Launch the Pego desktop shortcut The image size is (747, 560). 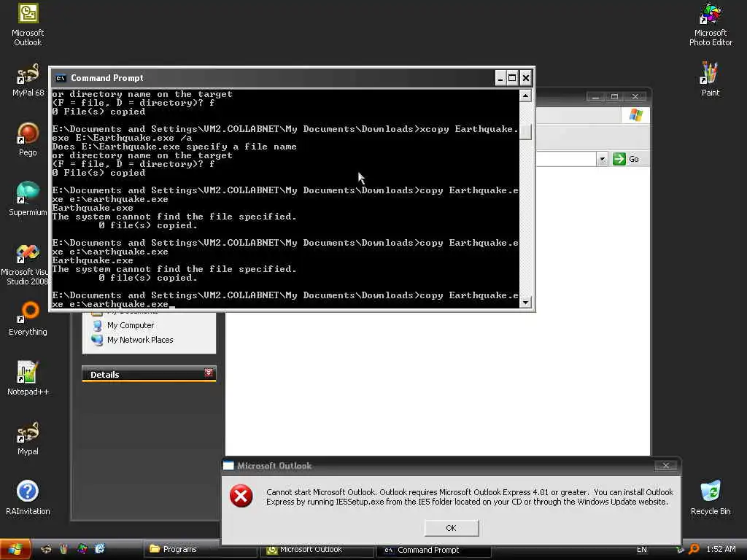28,139
